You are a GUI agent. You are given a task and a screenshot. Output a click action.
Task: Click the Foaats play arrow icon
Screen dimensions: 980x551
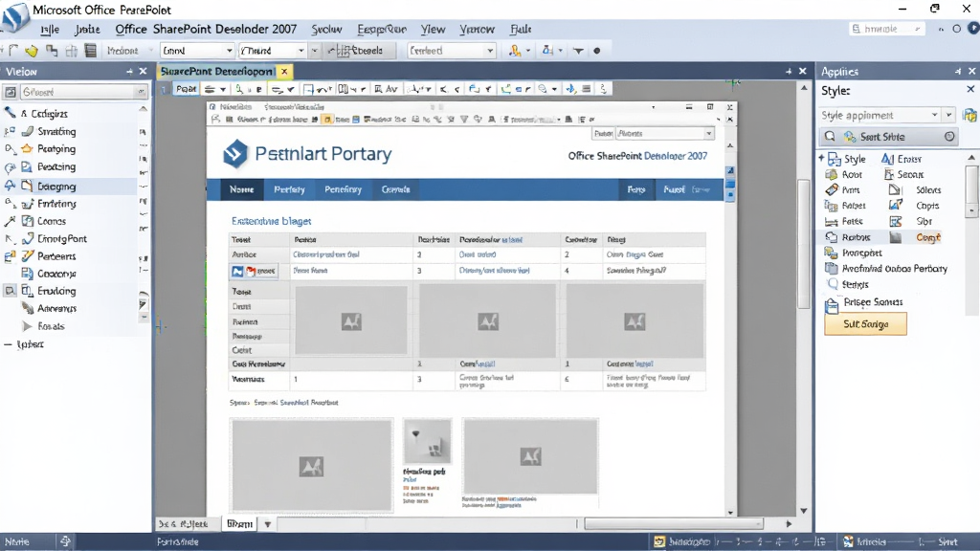click(x=28, y=326)
